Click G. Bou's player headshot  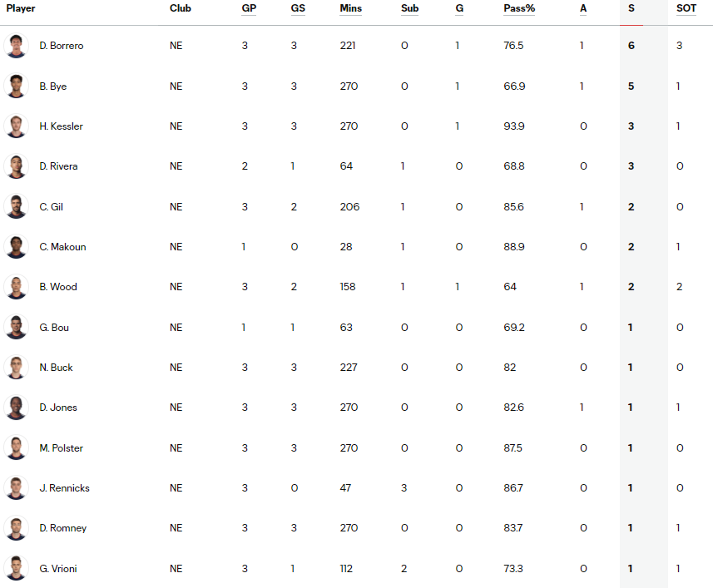pos(17,327)
